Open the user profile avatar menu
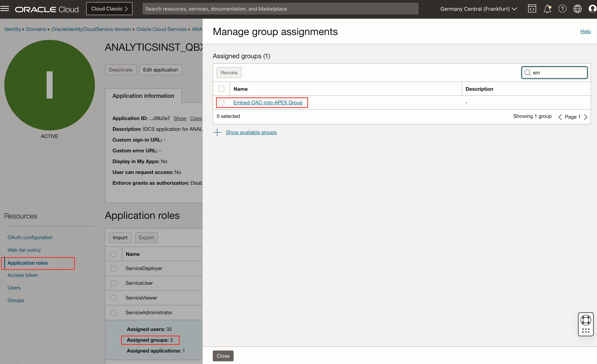The height and width of the screenshot is (364, 597). tap(592, 9)
